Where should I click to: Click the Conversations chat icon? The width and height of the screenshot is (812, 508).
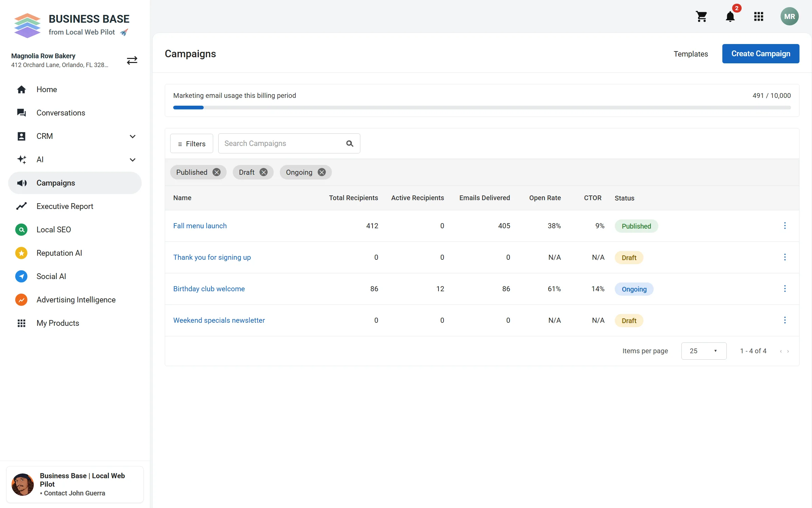pyautogui.click(x=21, y=113)
